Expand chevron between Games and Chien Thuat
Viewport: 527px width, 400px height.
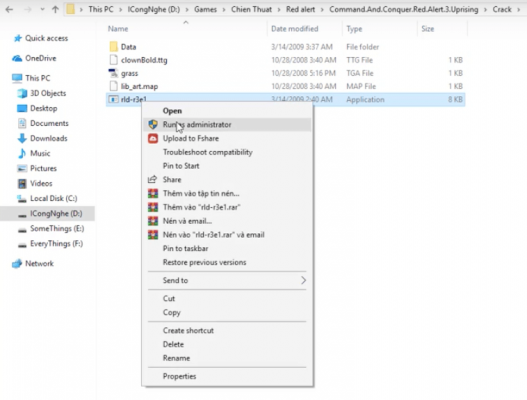coord(224,9)
